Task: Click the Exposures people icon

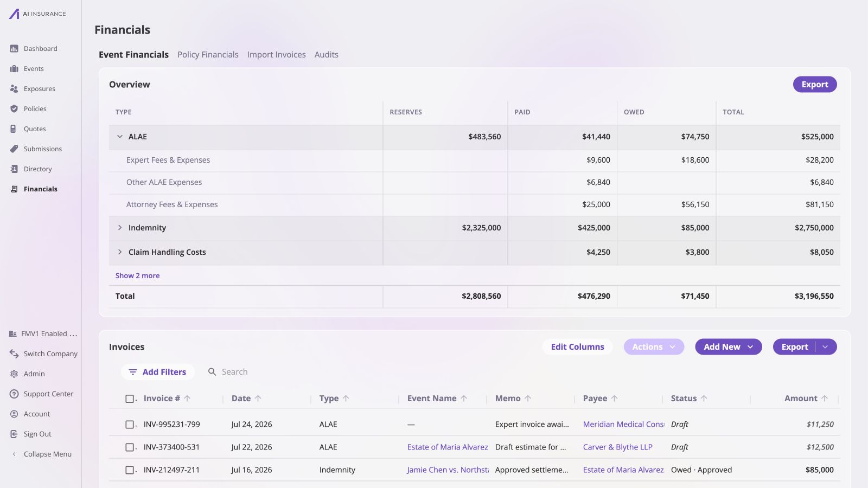Action: click(x=14, y=89)
